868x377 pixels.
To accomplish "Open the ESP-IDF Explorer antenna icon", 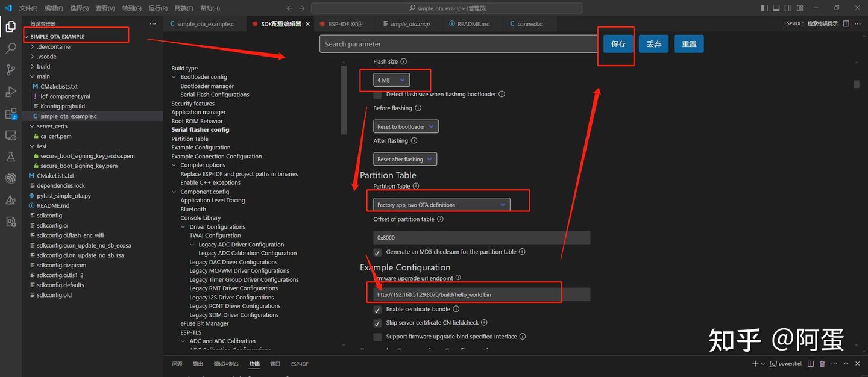I will tap(10, 178).
